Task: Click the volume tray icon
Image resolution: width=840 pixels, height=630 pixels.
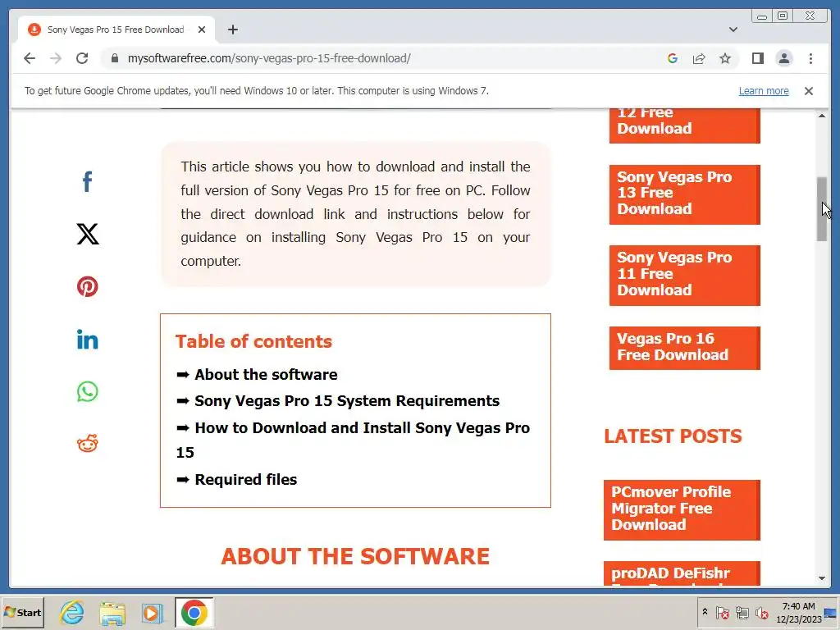Action: pyautogui.click(x=761, y=612)
